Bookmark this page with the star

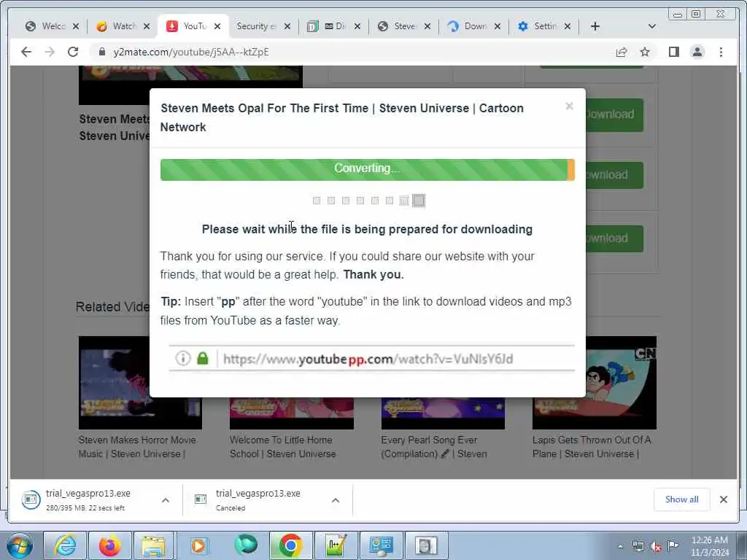[645, 52]
